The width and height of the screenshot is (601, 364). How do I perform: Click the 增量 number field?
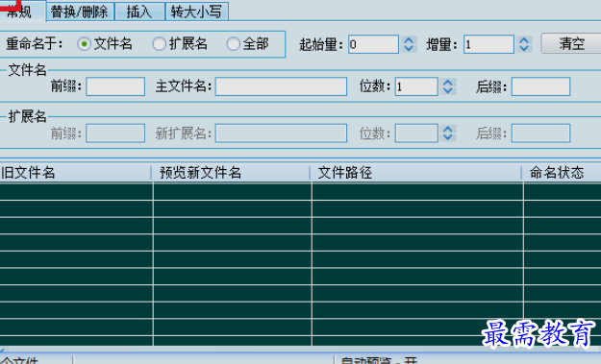pos(488,44)
